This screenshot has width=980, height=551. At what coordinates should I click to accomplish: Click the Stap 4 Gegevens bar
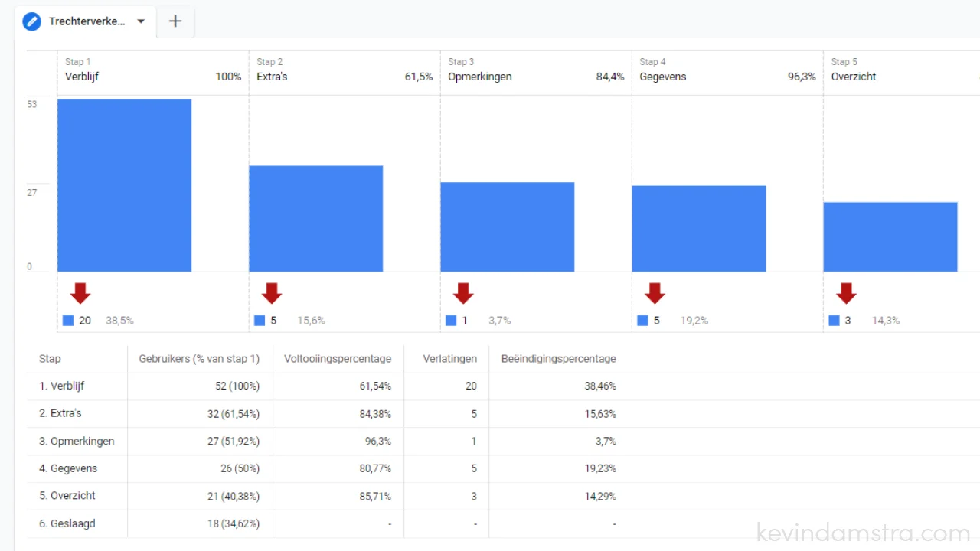click(698, 229)
